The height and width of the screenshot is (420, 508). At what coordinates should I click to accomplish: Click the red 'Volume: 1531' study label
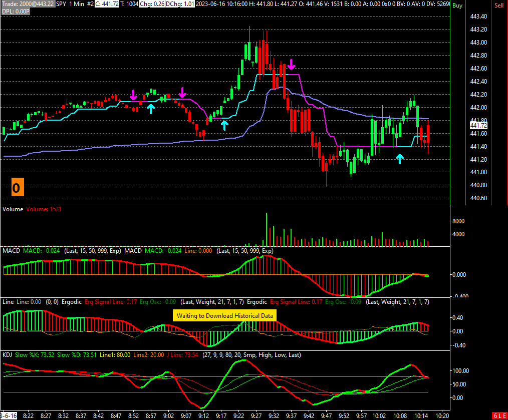[x=44, y=209]
